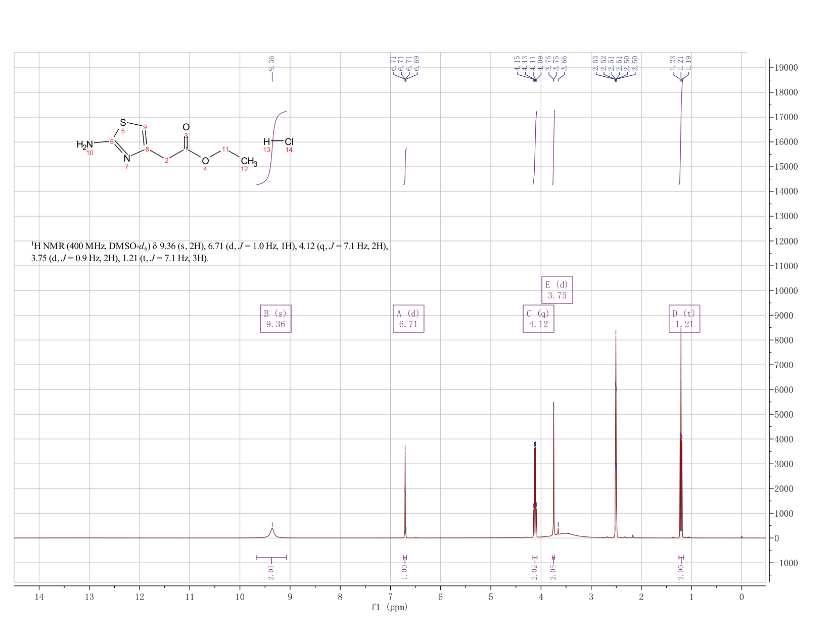Screen dimensions: 834x644
Task: Select the multiplet box E (d) 3.75
Action: pos(557,290)
